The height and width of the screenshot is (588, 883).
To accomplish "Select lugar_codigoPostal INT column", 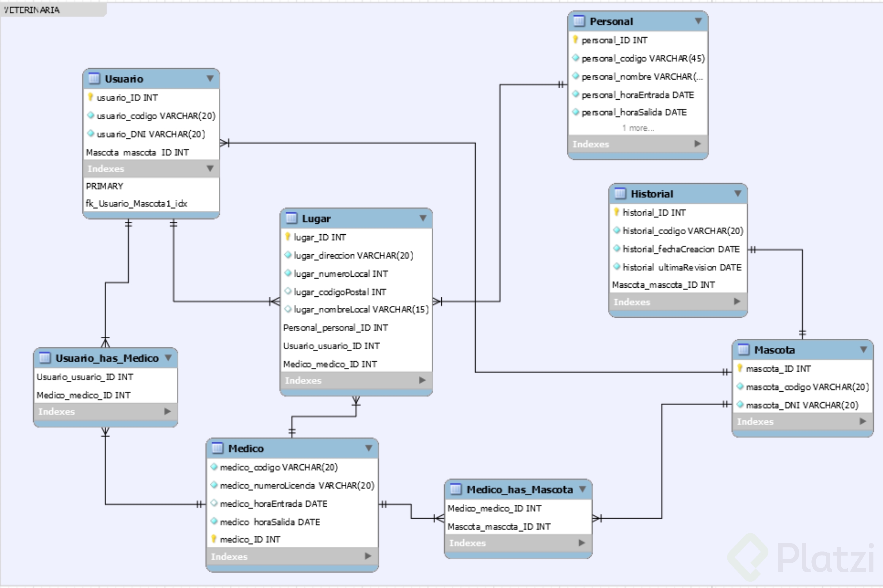I will pos(340,292).
